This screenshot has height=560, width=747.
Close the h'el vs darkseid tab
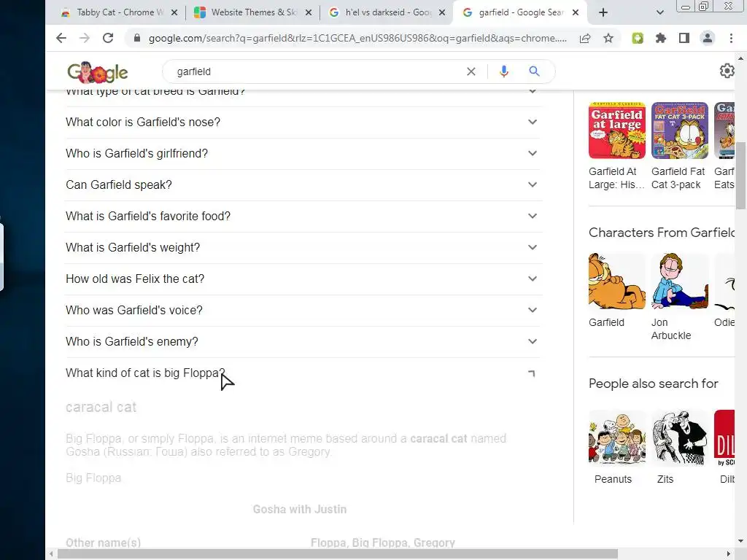[x=442, y=12]
